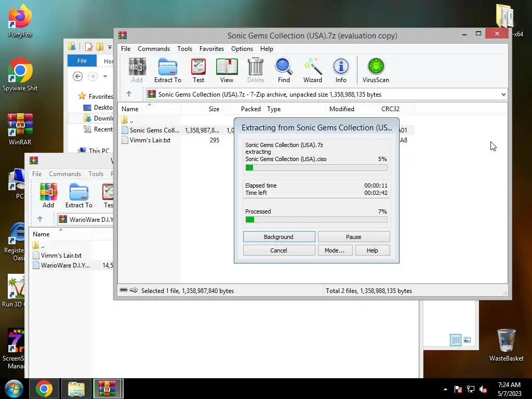Click the Mode... button
The width and height of the screenshot is (532, 399).
coord(335,250)
